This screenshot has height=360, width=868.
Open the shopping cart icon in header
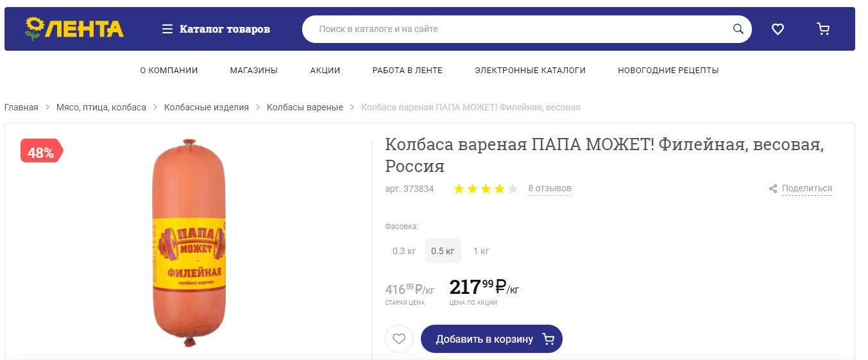coord(823,29)
